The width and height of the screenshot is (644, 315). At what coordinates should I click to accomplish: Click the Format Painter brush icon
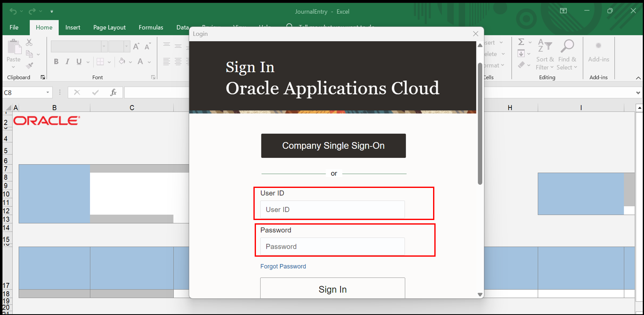(x=29, y=65)
